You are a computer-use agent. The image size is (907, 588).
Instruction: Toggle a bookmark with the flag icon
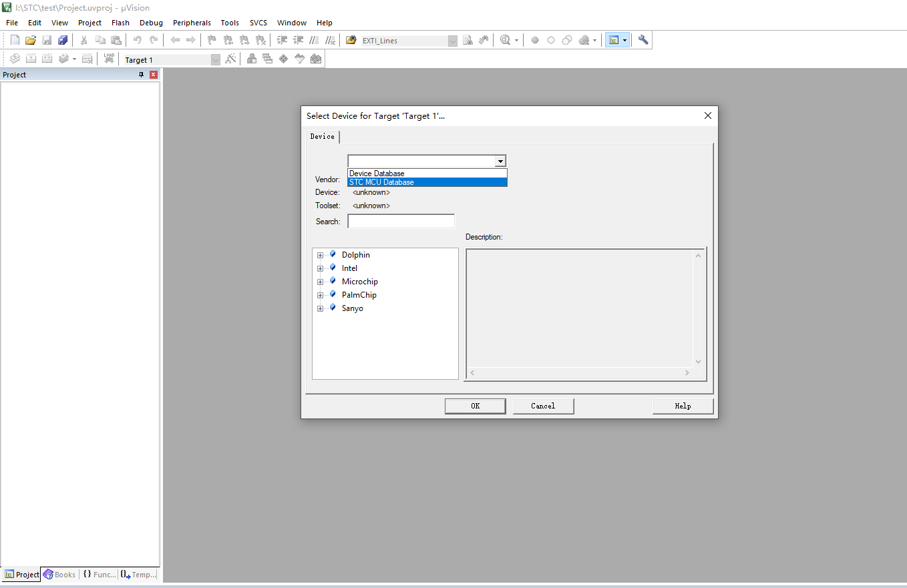pyautogui.click(x=212, y=40)
